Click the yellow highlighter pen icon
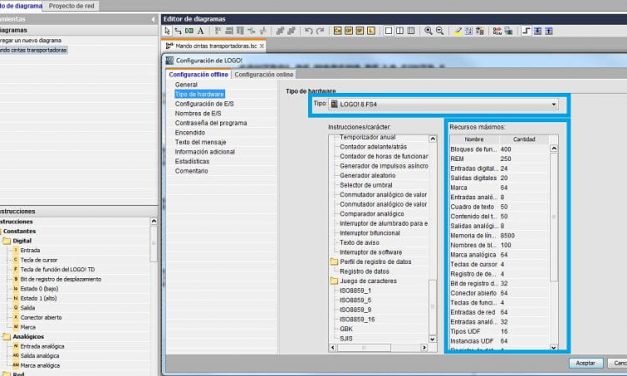Image resolution: width=627 pixels, height=376 pixels. (x=458, y=31)
